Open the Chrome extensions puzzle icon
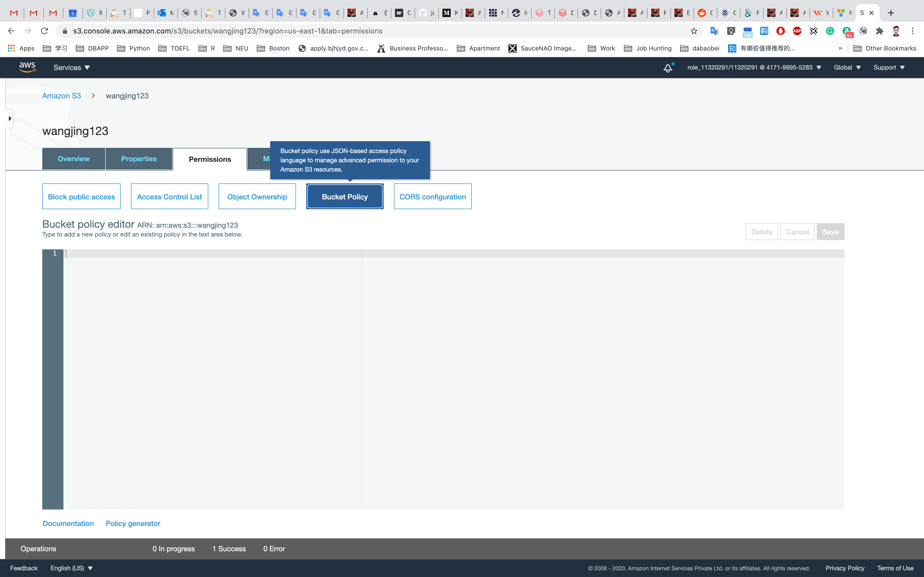Image resolution: width=924 pixels, height=577 pixels. click(880, 31)
